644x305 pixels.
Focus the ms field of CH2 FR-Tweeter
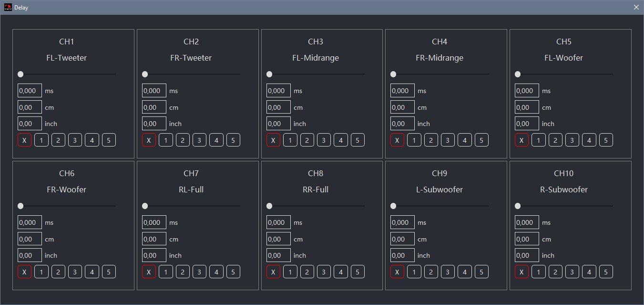point(154,91)
